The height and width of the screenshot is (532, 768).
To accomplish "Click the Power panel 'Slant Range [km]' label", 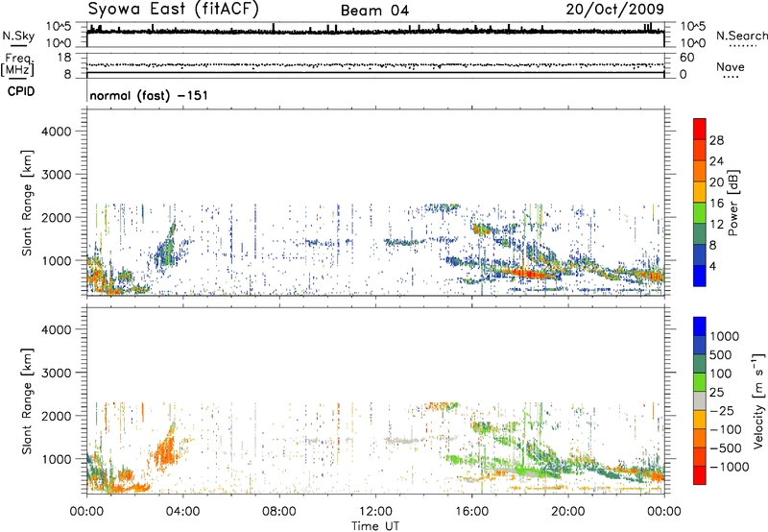I will pyautogui.click(x=27, y=203).
